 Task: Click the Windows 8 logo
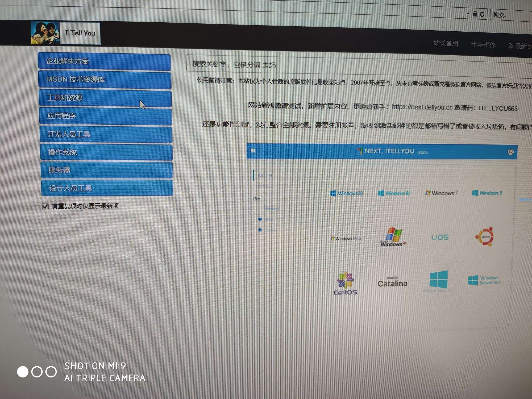click(x=487, y=193)
